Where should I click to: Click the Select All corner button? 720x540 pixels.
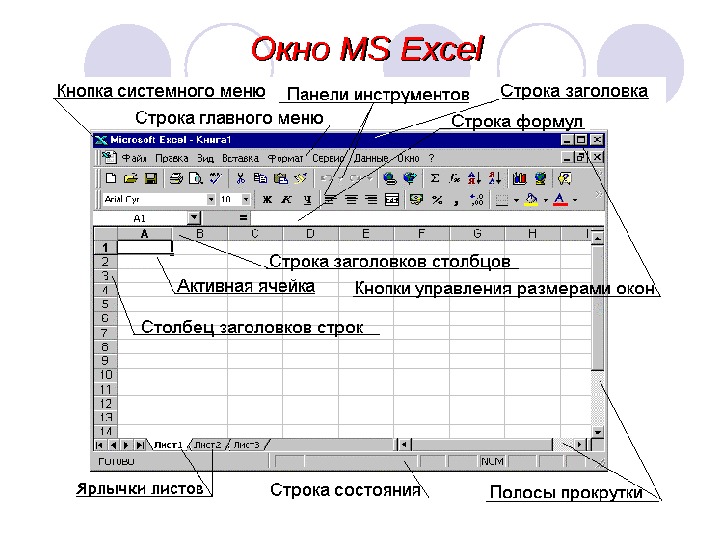[106, 234]
